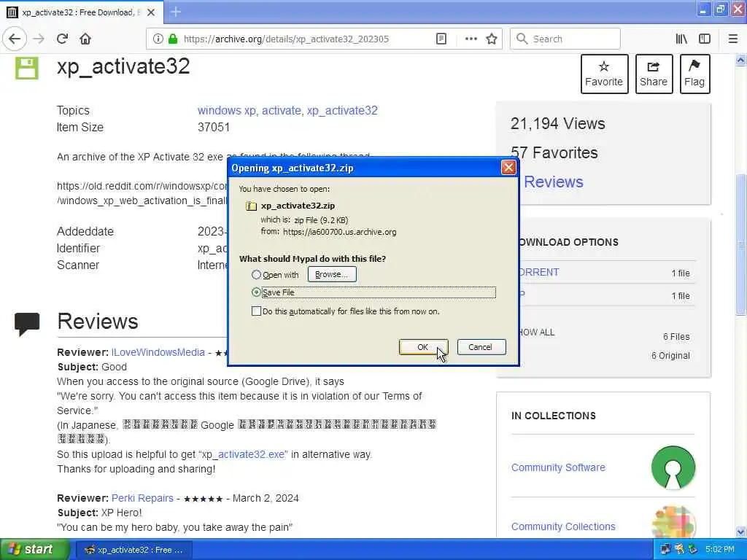This screenshot has height=560, width=747.
Task: Close the Opening xp_activate32.zip dialog
Action: tap(508, 168)
